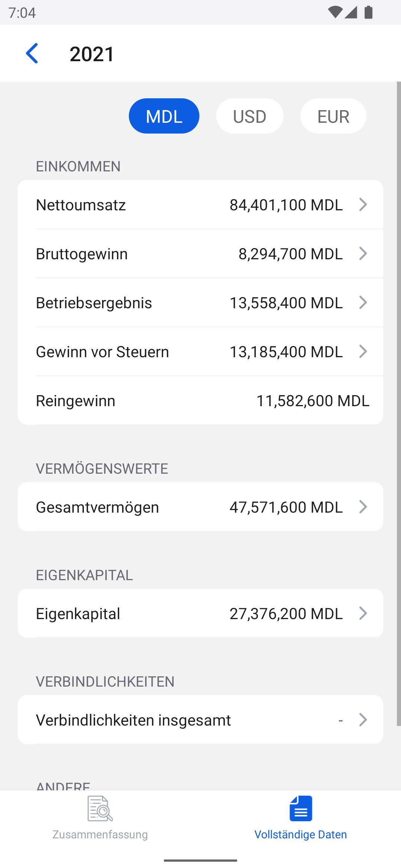This screenshot has width=401, height=868.
Task: Tap the Vollständige Daten document icon
Action: pyautogui.click(x=301, y=808)
